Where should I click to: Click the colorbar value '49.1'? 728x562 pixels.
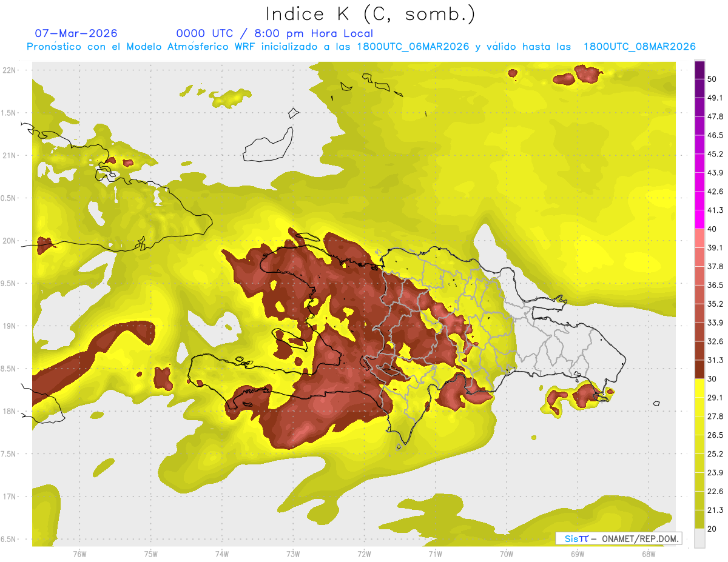715,98
